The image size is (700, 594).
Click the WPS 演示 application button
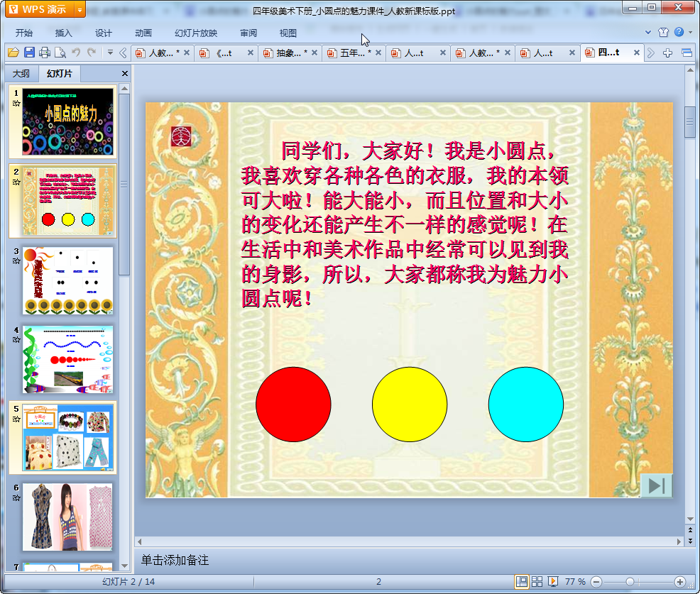pyautogui.click(x=39, y=9)
